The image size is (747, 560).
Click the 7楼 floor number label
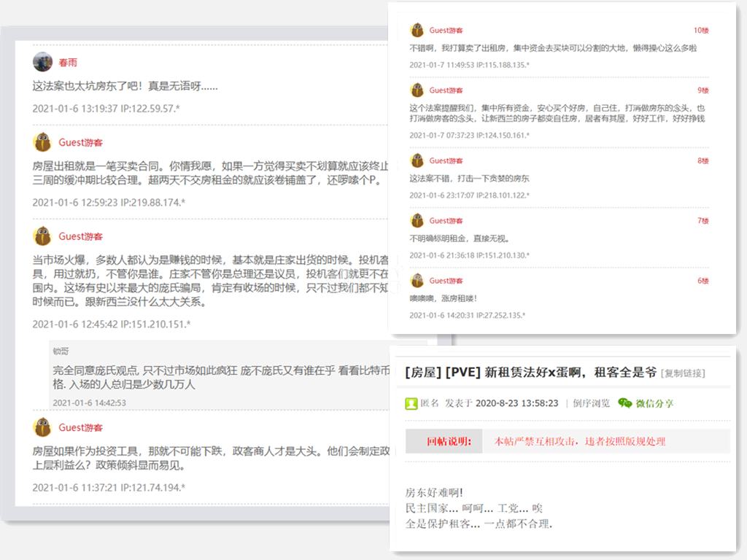(703, 221)
